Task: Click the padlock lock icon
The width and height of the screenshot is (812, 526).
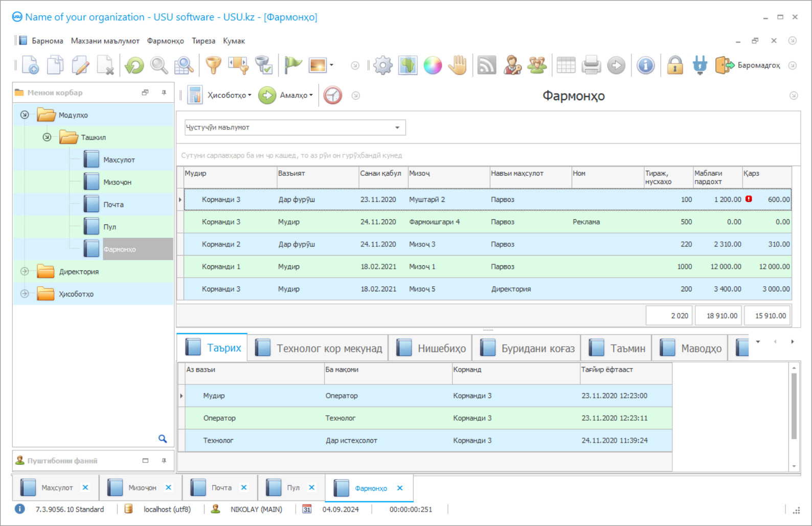Action: [675, 65]
